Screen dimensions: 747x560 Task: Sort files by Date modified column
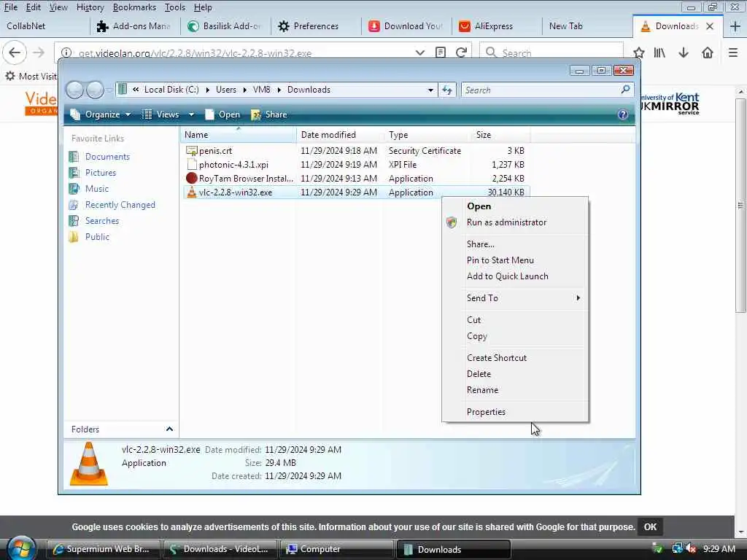[x=340, y=135]
